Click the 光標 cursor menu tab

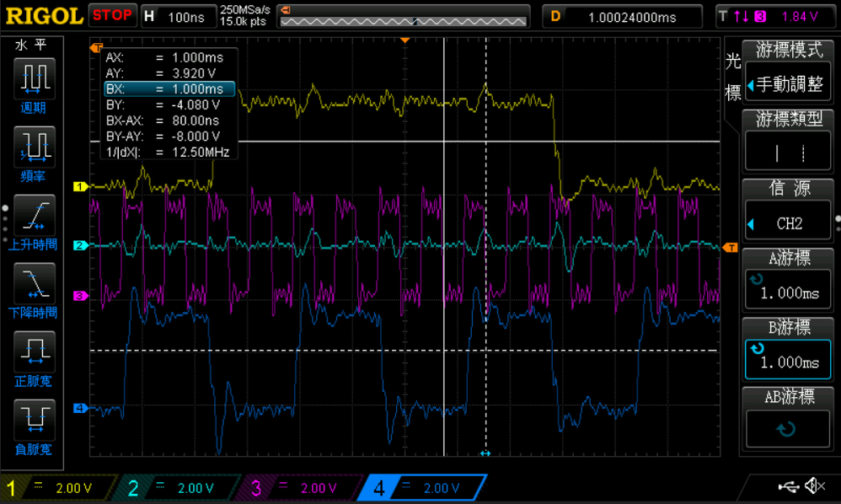732,77
